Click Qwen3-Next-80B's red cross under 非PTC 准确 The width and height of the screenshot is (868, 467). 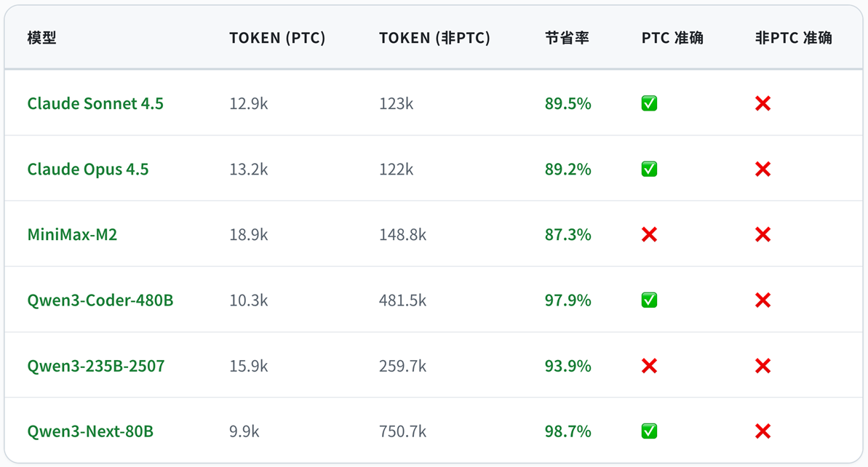(x=763, y=431)
